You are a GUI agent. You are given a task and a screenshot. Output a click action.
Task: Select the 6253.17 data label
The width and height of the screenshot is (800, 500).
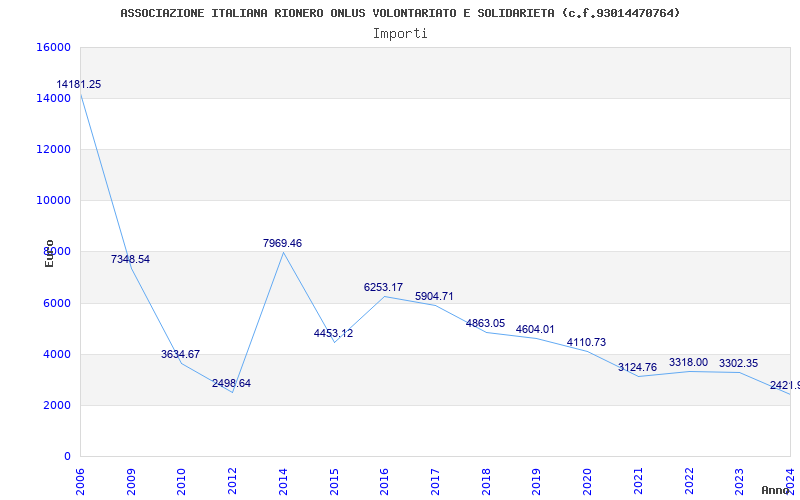(383, 287)
